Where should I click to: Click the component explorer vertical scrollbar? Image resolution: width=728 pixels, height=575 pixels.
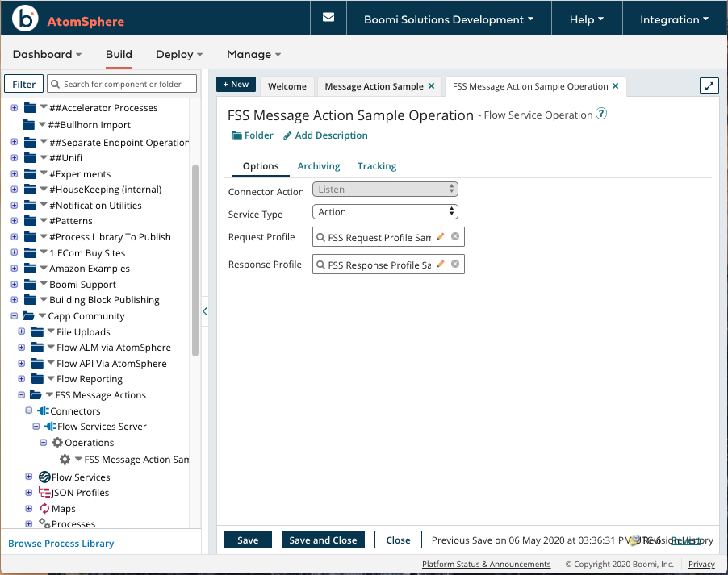195,260
